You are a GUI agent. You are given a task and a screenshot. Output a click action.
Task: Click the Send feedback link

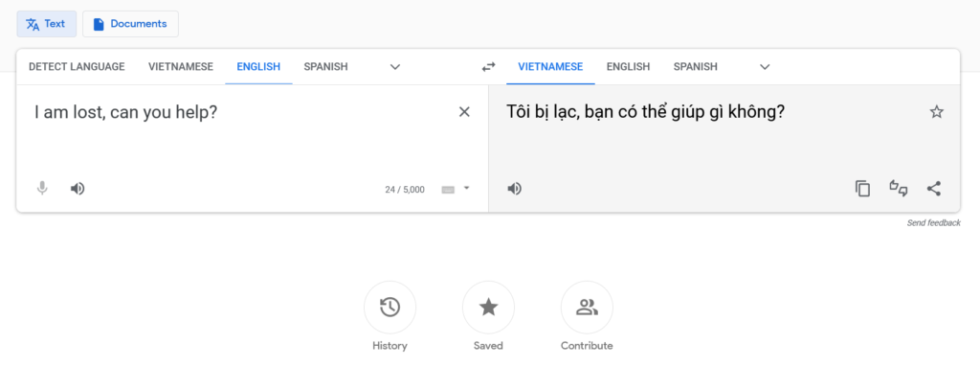[934, 223]
